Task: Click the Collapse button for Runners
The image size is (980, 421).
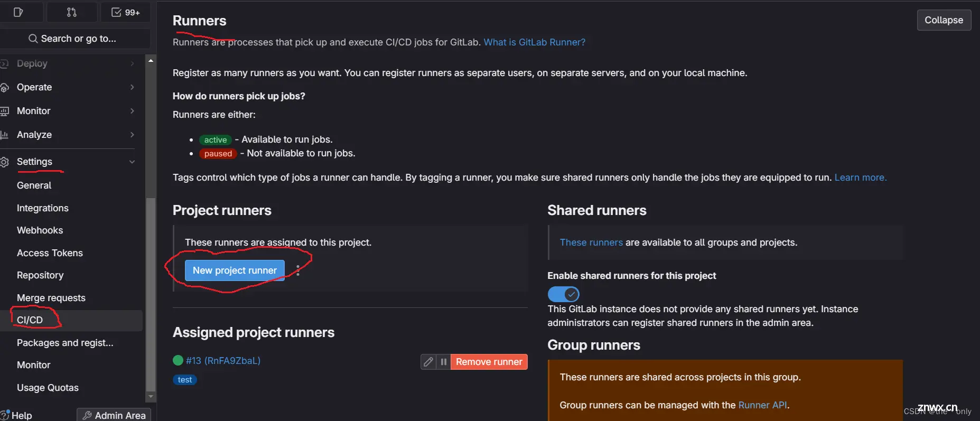Action: pyautogui.click(x=944, y=20)
